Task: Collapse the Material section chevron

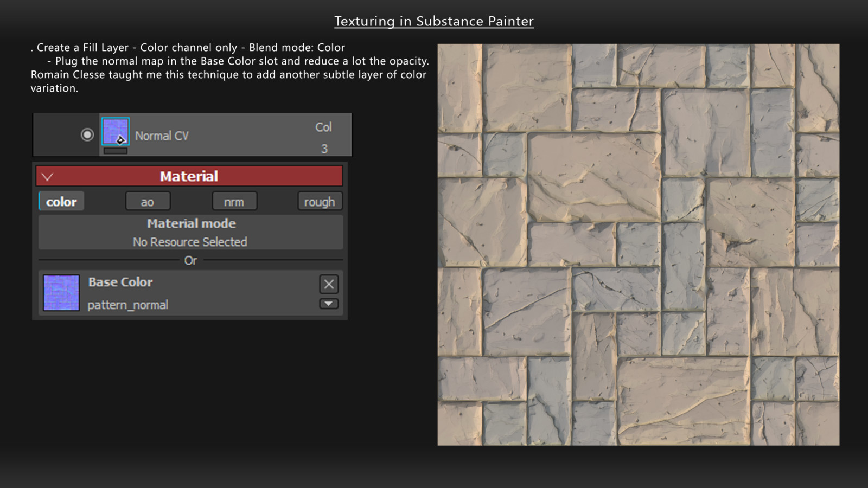Action: click(x=47, y=177)
